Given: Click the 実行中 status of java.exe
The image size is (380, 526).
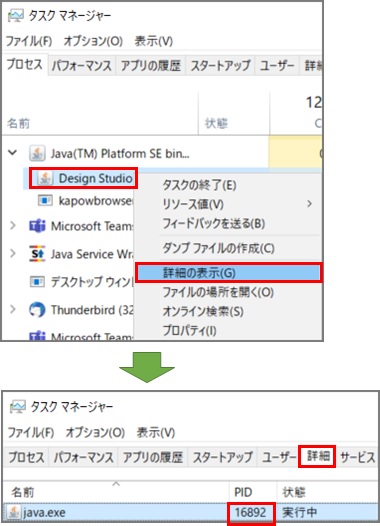Looking at the screenshot, I should (x=299, y=513).
